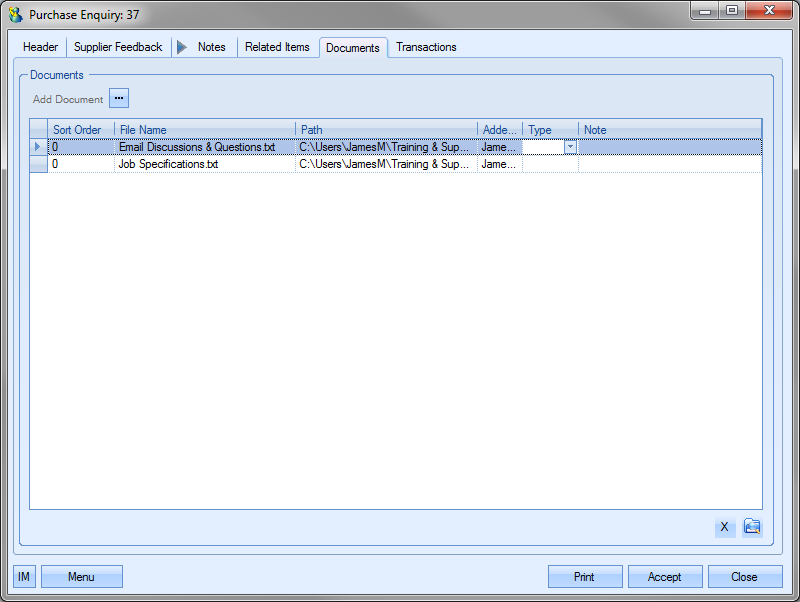Click the Jame... cell in Email Discussions row

pyautogui.click(x=500, y=147)
